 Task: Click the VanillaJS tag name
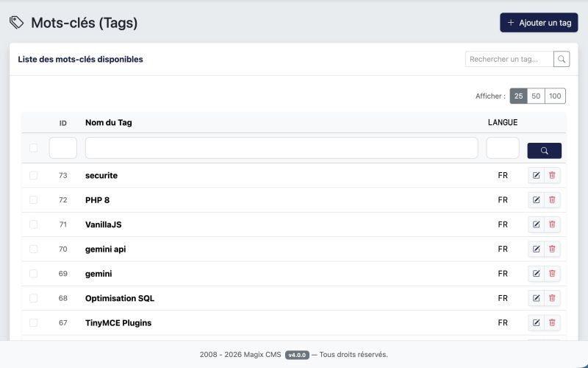point(103,224)
